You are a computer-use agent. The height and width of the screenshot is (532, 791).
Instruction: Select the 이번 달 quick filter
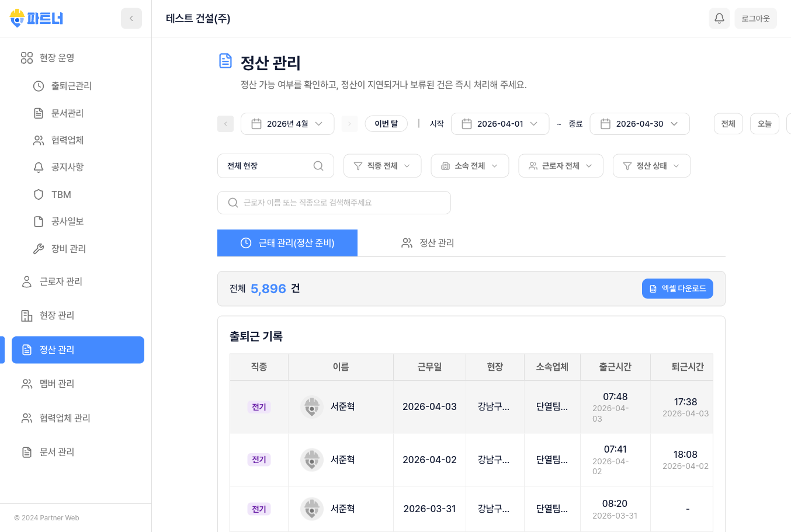pos(386,123)
